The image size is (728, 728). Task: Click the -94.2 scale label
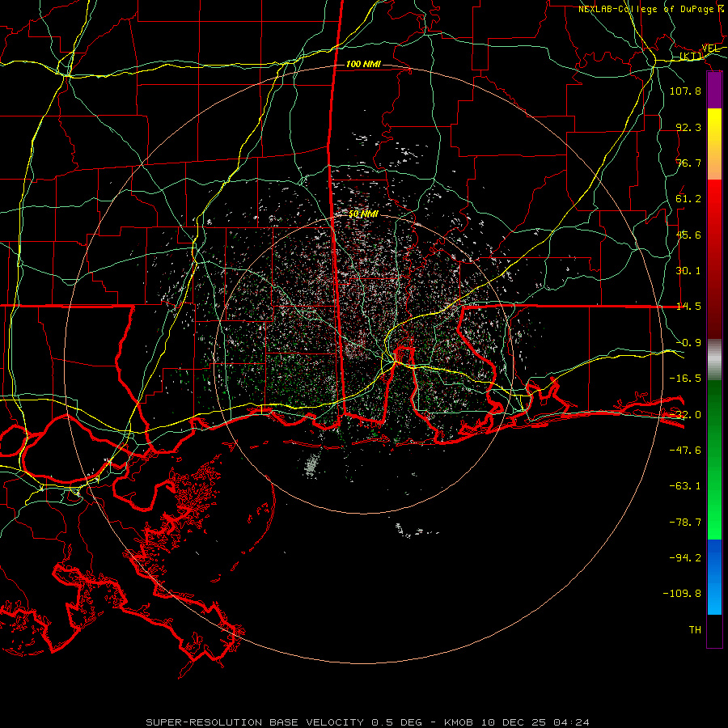click(x=685, y=558)
